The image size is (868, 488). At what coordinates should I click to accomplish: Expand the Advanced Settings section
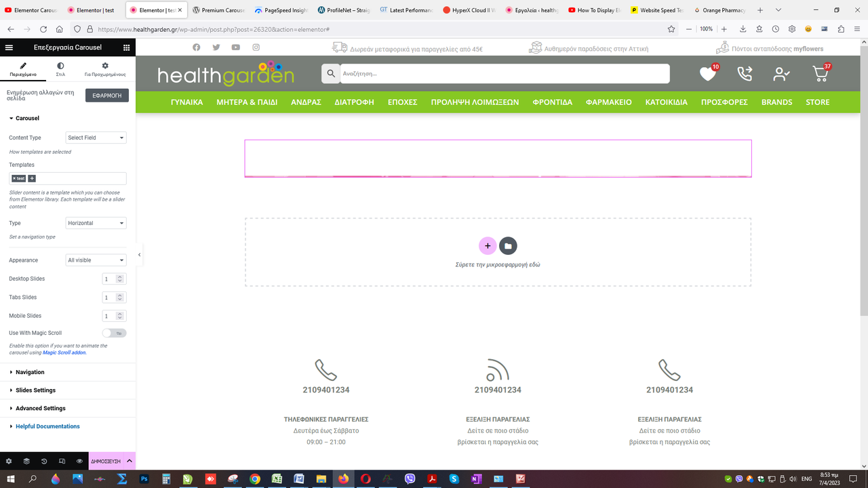pyautogui.click(x=68, y=408)
